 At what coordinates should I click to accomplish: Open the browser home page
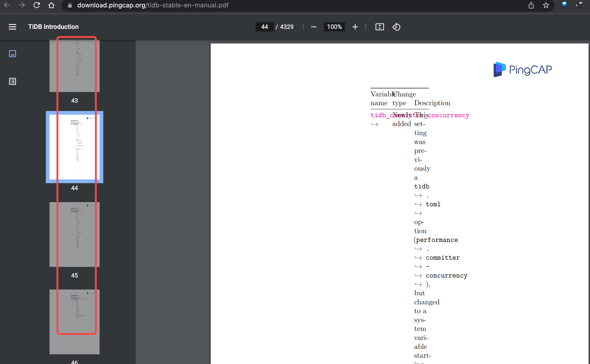[x=51, y=5]
